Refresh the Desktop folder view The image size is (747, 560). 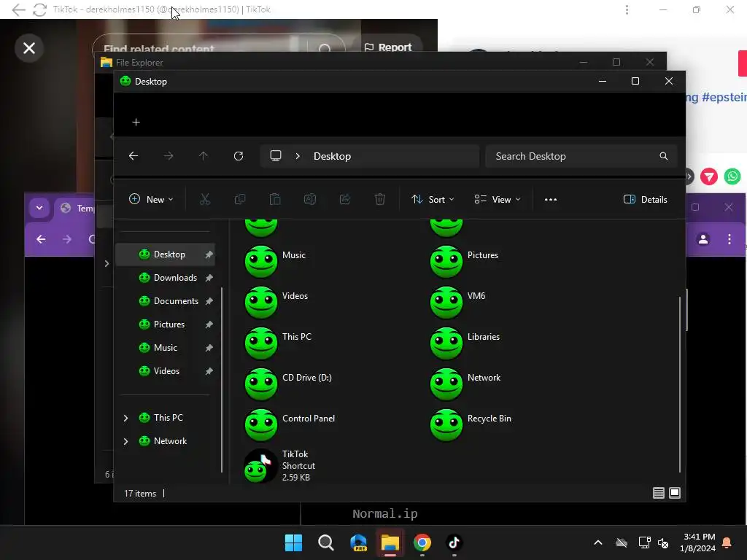point(239,156)
